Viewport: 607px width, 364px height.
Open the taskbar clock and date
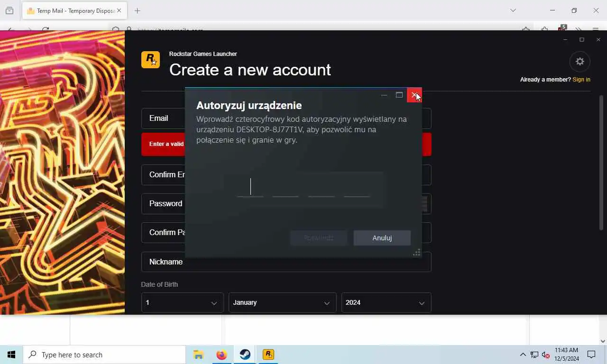click(567, 355)
